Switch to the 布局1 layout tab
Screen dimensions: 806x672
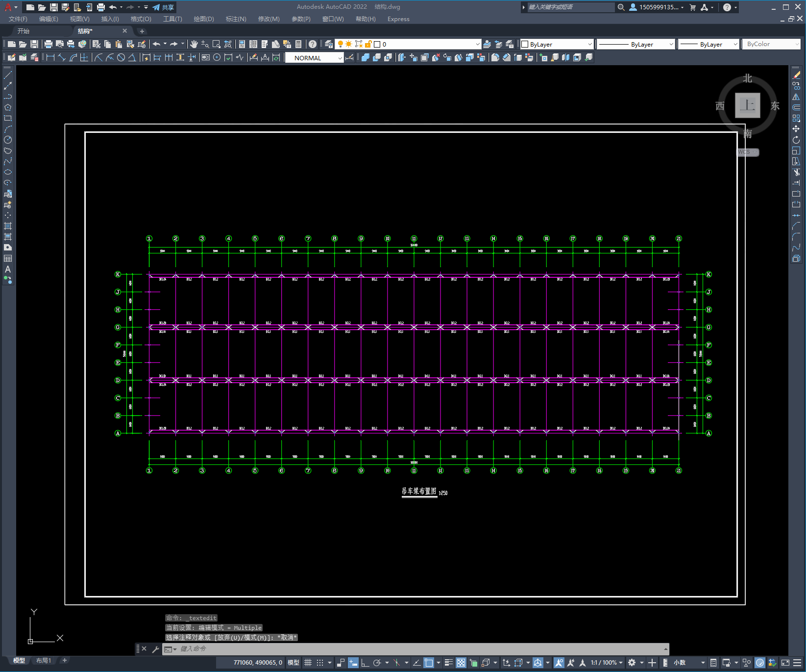coord(44,661)
